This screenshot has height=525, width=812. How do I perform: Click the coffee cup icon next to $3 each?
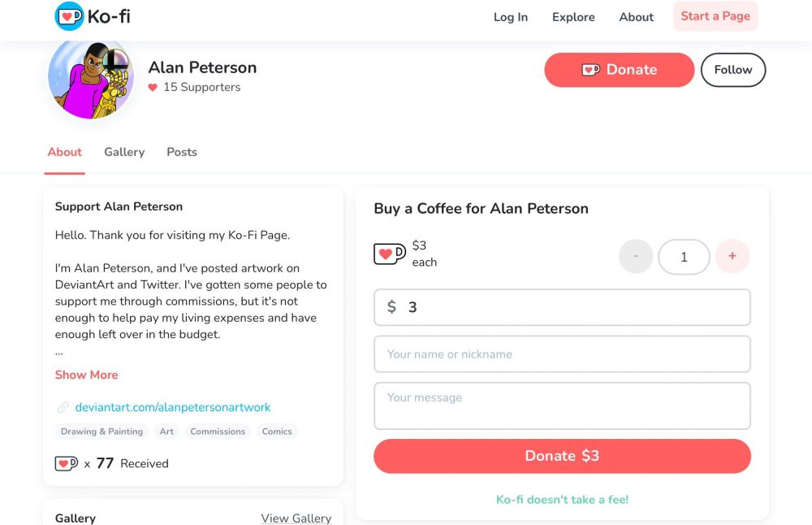click(389, 254)
